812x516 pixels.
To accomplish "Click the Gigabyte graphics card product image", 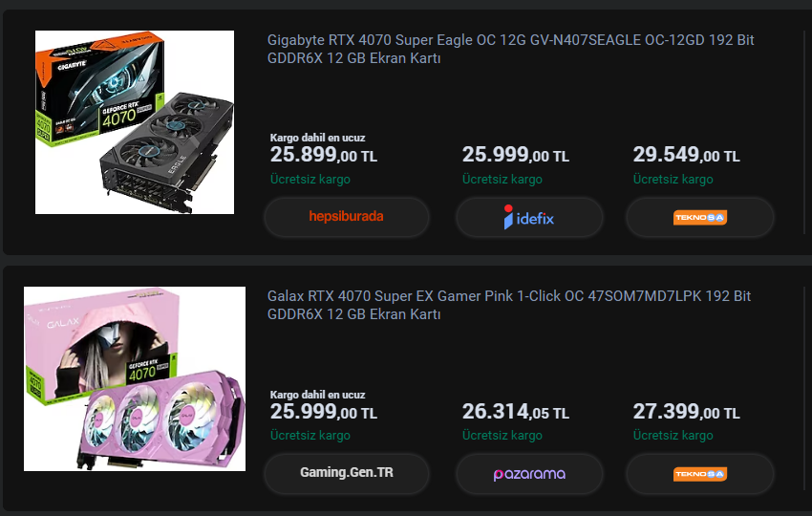I will point(135,122).
